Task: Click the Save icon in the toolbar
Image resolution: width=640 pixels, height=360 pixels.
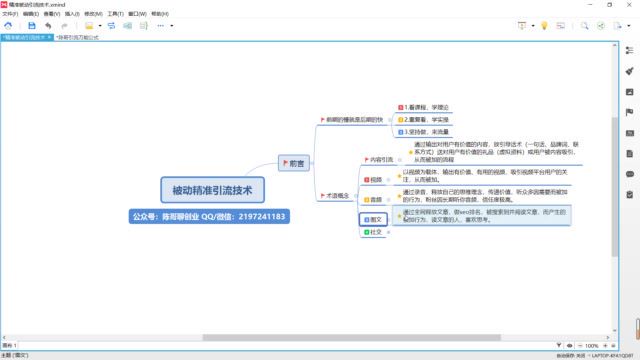Action: click(32, 26)
